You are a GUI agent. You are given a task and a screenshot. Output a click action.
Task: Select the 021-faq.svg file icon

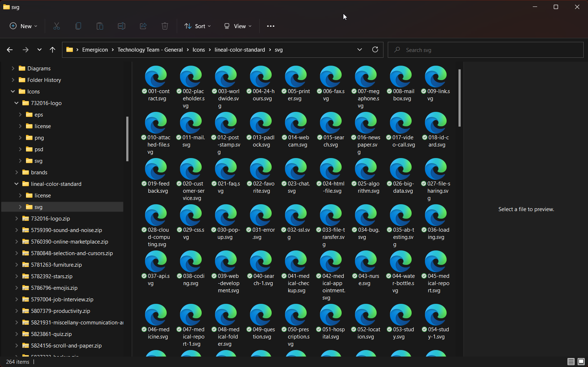pos(226,169)
